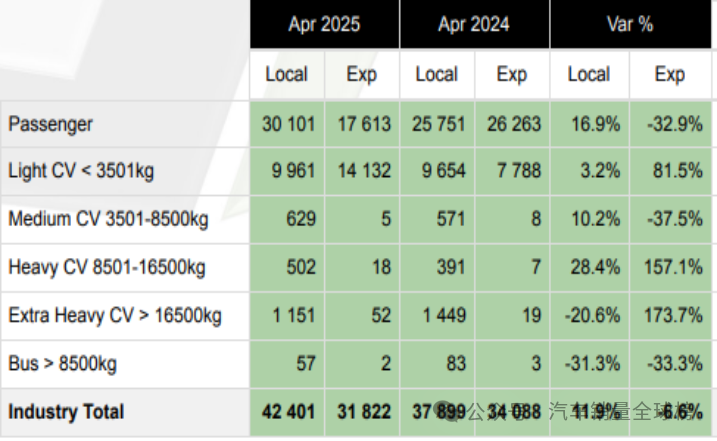The height and width of the screenshot is (441, 717).
Task: Select the Heavy CV 8501-16500kg row label
Action: [107, 267]
